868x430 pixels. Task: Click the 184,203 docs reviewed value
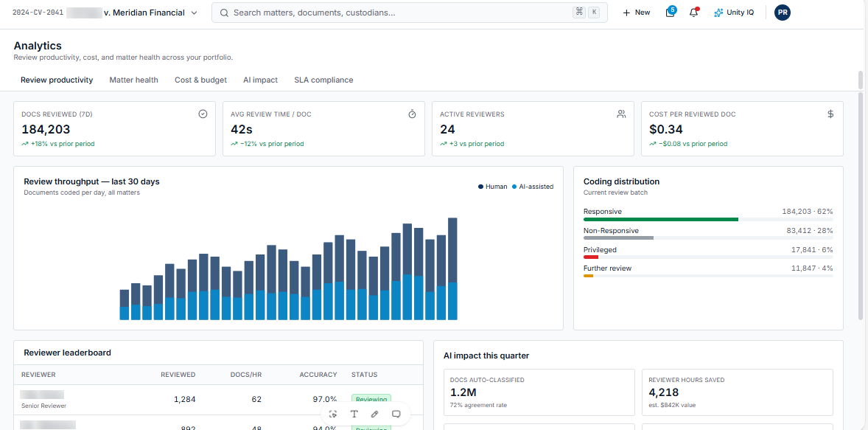[x=46, y=130]
